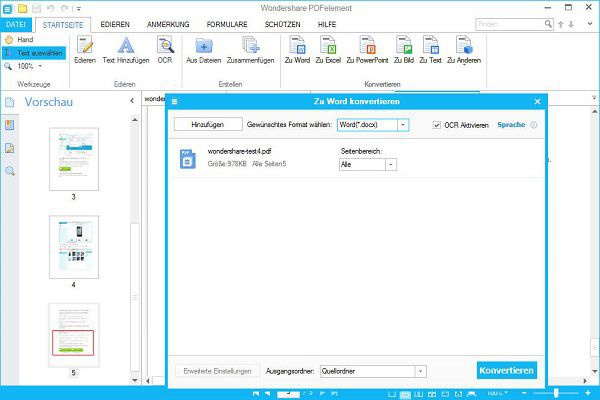The width and height of the screenshot is (600, 400).
Task: Click the Sprache link
Action: coord(511,125)
